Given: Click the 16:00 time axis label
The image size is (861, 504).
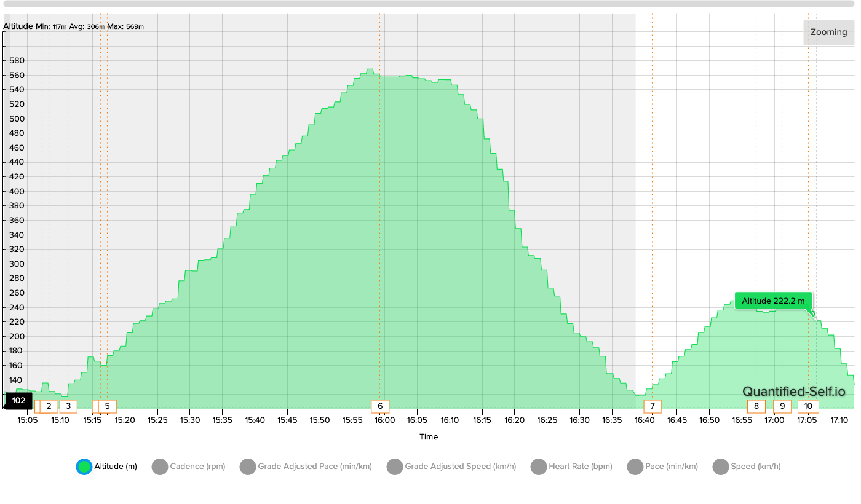Looking at the screenshot, I should (384, 420).
